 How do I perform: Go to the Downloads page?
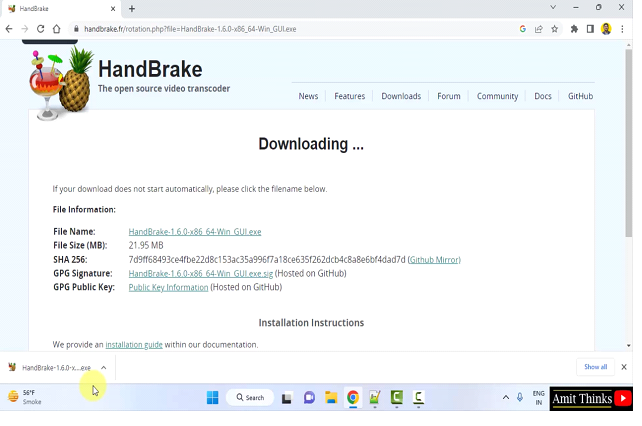point(401,96)
